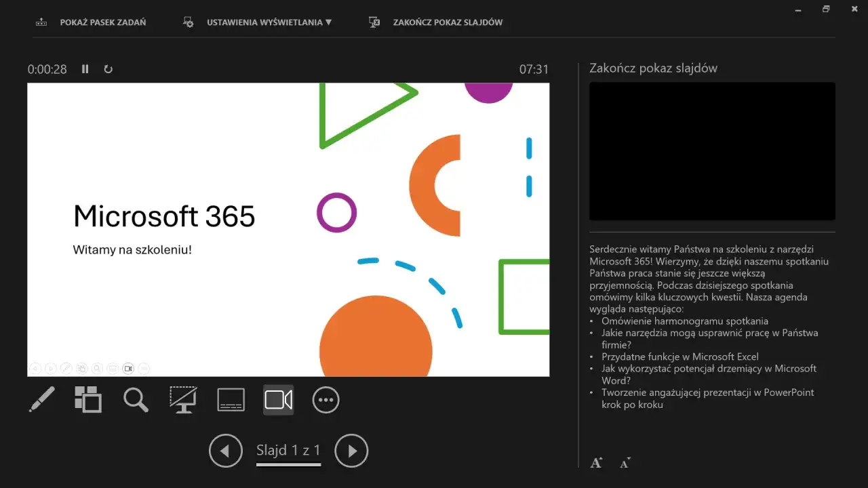
Task: Restart the presentation timer
Action: click(x=108, y=69)
